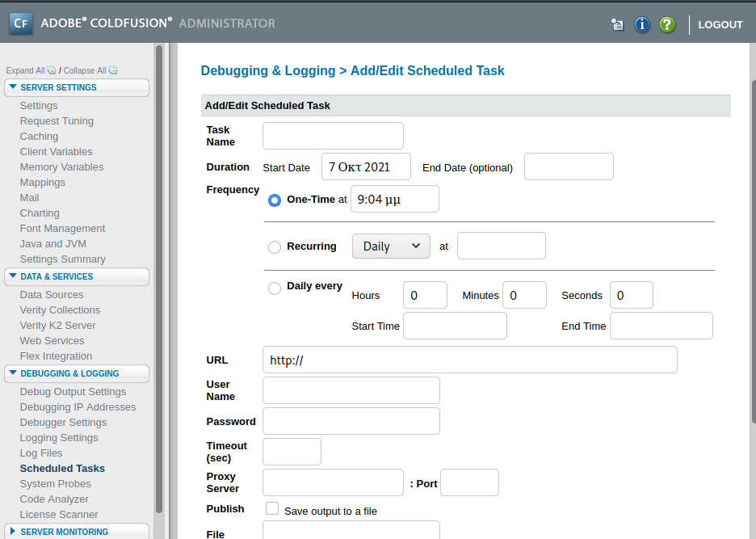Viewport: 756px width, 539px height.
Task: Click the Timeout (sec) field
Action: tap(292, 452)
